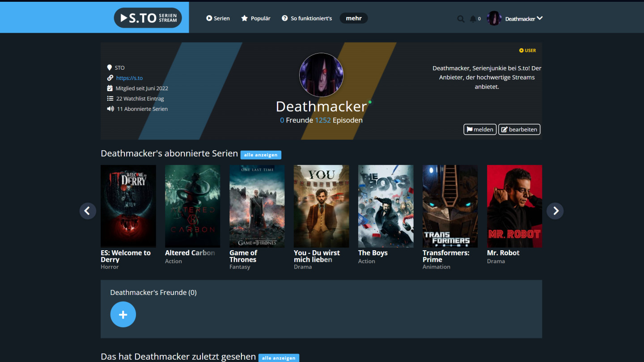The image size is (644, 362).
Task: Click the plus icon to add friends
Action: pyautogui.click(x=123, y=315)
